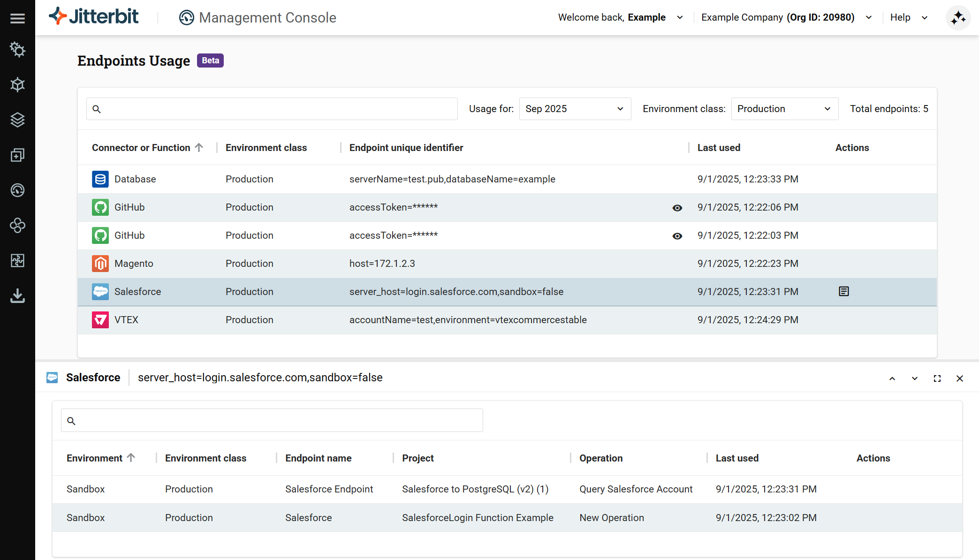
Task: Click the endpoint search input field
Action: [x=271, y=108]
